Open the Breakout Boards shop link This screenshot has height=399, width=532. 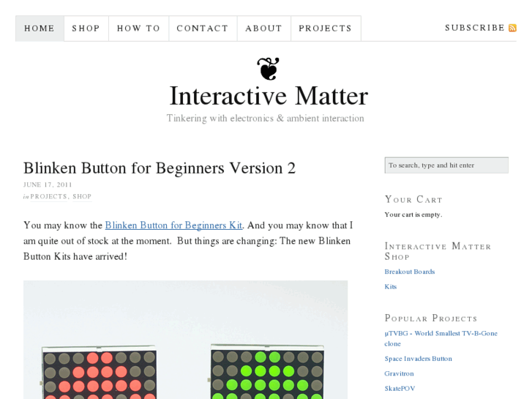[x=410, y=272]
